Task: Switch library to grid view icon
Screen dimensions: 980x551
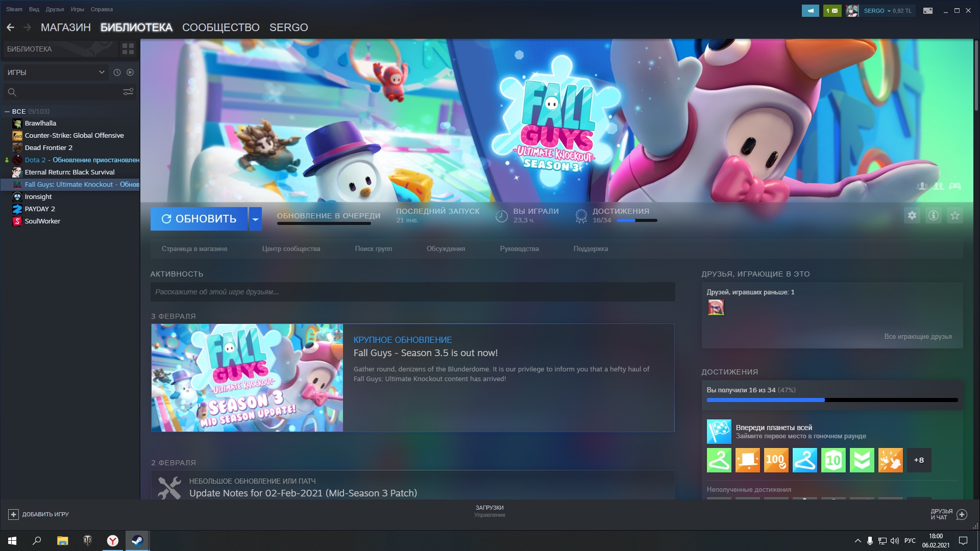Action: coord(128,49)
